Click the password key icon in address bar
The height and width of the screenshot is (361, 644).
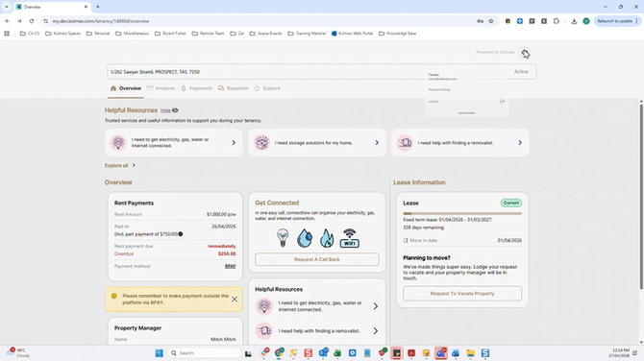click(480, 21)
